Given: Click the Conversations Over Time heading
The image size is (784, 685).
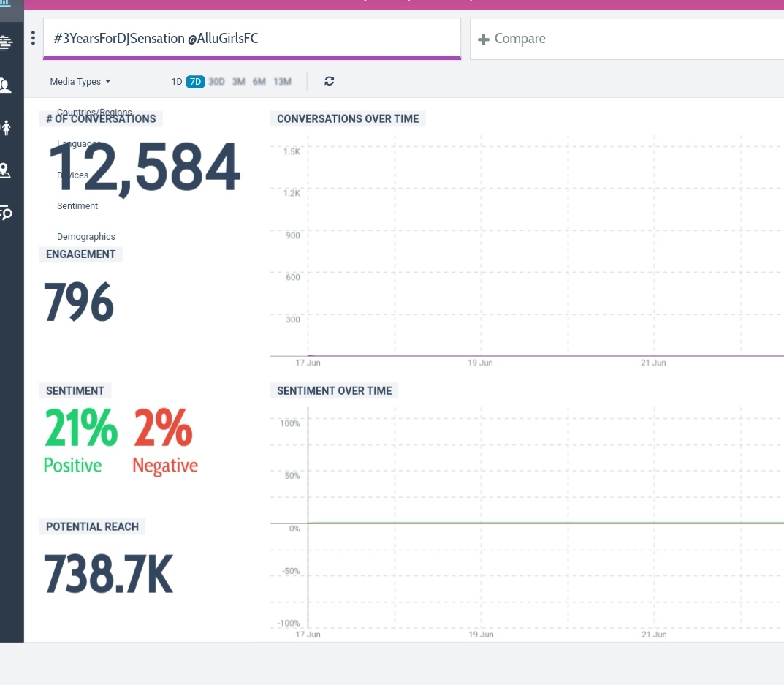Looking at the screenshot, I should click(x=348, y=118).
